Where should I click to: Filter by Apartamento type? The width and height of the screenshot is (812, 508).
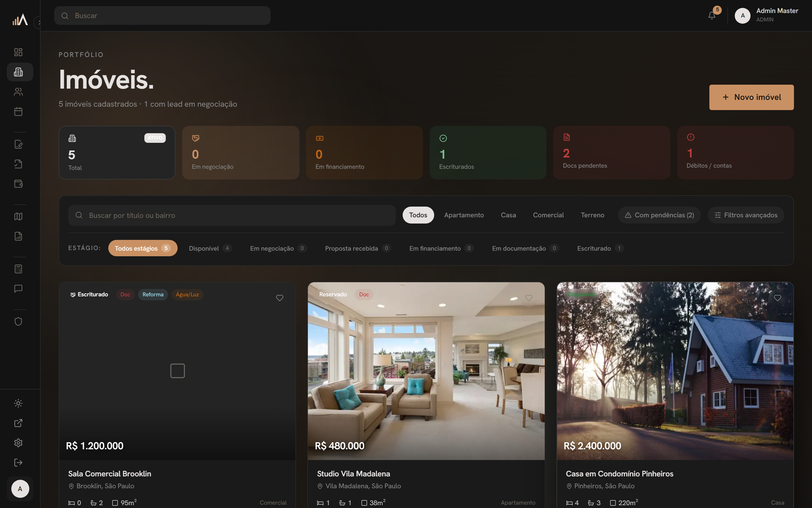pyautogui.click(x=464, y=215)
